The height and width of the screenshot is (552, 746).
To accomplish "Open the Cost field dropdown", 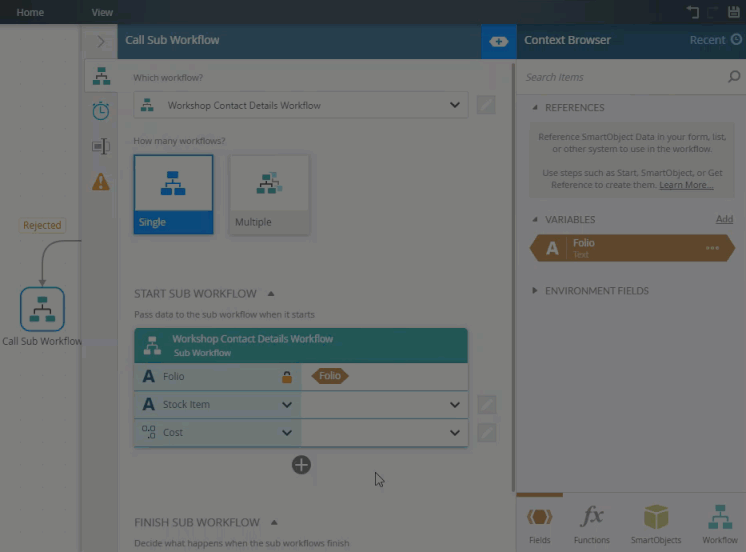I will coord(287,433).
